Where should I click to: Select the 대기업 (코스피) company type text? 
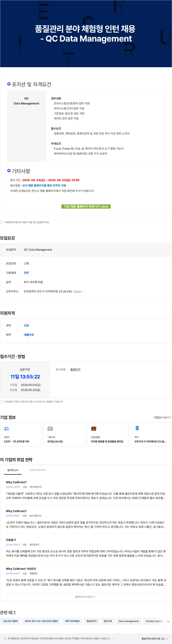tap(55, 442)
